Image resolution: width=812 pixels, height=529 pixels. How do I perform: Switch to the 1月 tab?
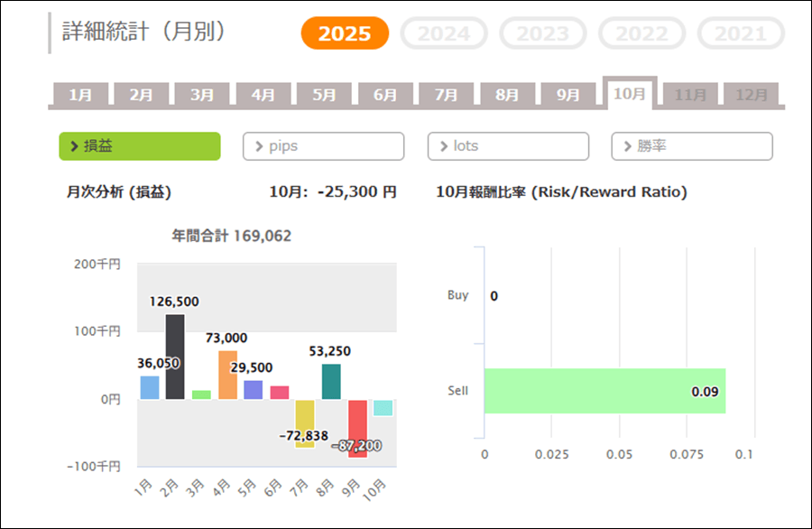tap(80, 95)
